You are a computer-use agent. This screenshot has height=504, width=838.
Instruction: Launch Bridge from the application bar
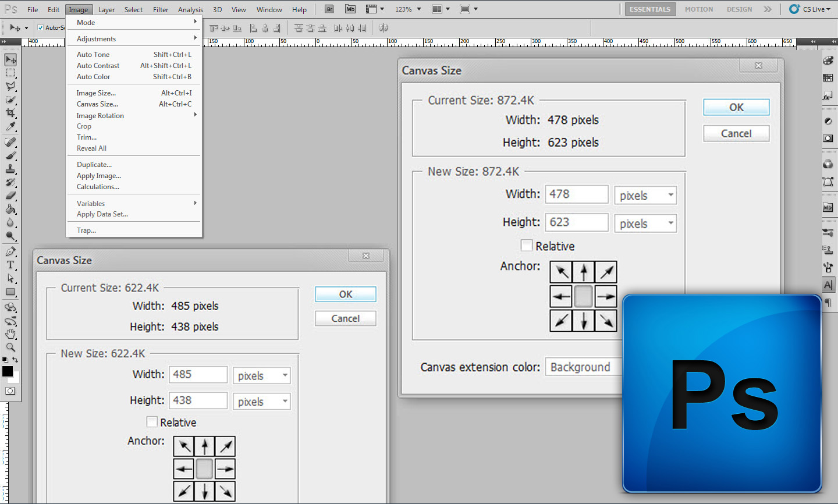click(x=329, y=9)
